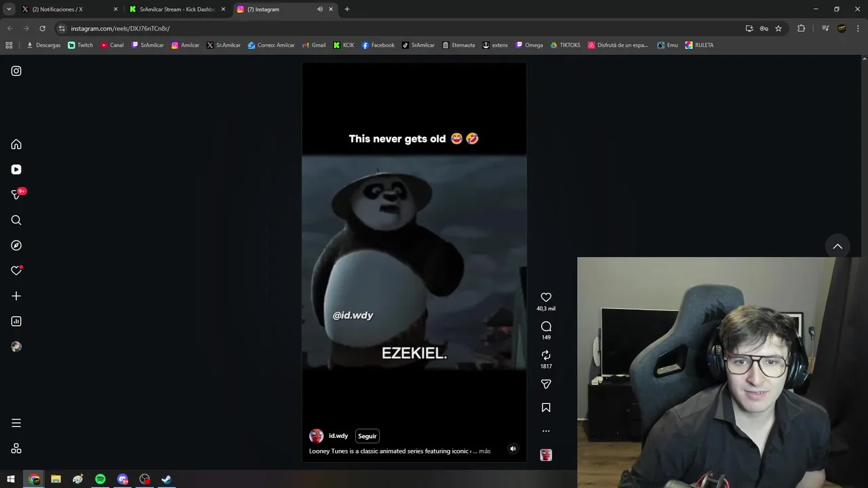
Task: Open the reel's three-dot options
Action: pyautogui.click(x=546, y=431)
